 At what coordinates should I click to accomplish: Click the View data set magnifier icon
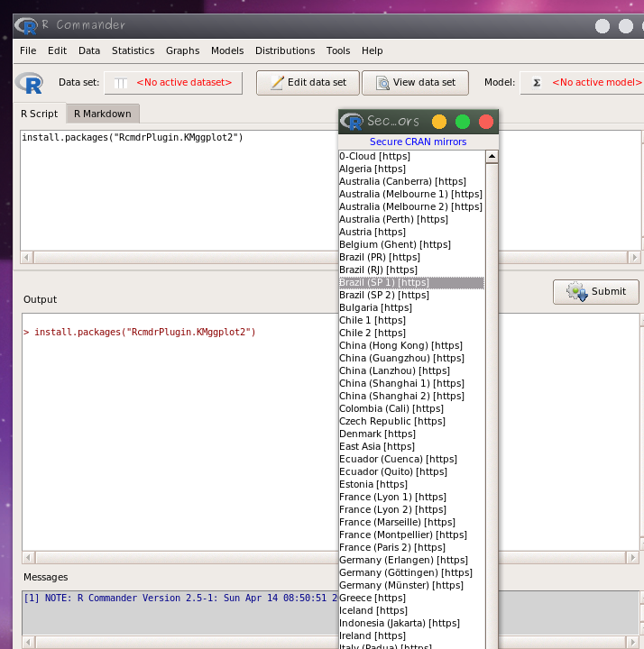[x=382, y=83]
